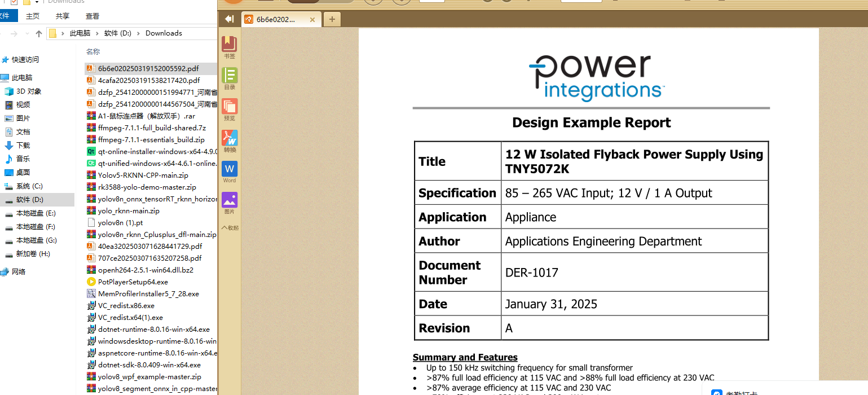Select file 4cafa202503191538217420.pdf
The image size is (868, 395).
149,81
